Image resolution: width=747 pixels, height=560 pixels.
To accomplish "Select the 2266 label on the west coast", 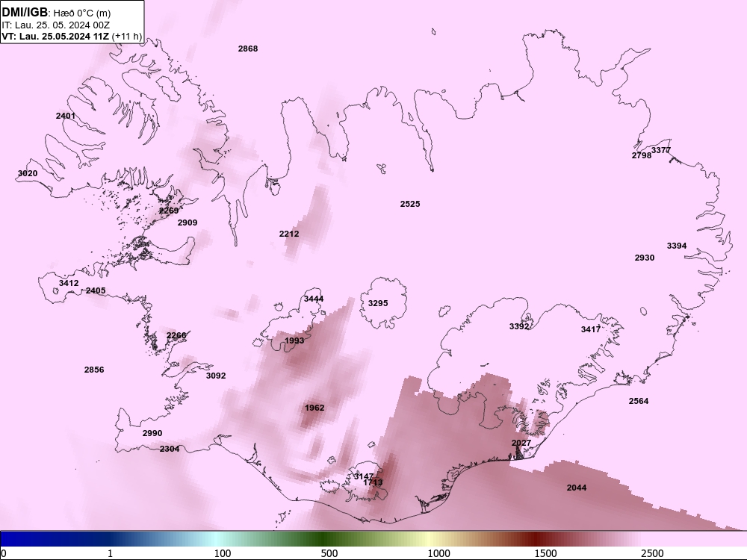I will click(176, 335).
